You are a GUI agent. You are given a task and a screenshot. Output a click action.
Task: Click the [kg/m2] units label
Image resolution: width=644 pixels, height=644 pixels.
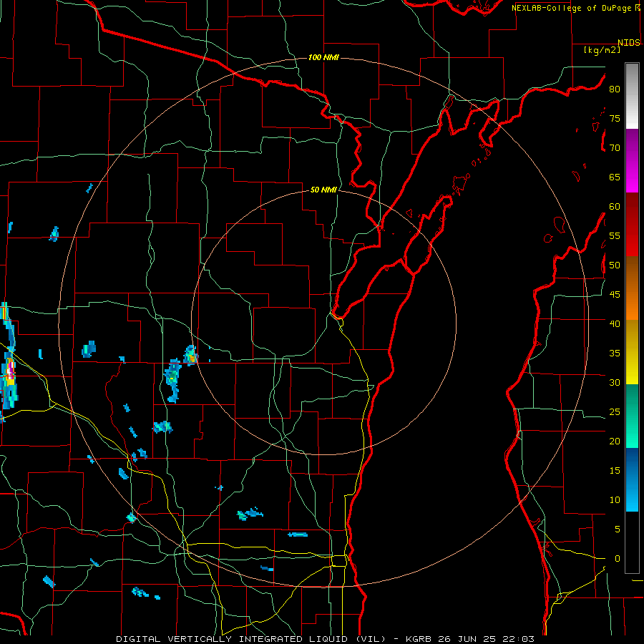pos(602,50)
